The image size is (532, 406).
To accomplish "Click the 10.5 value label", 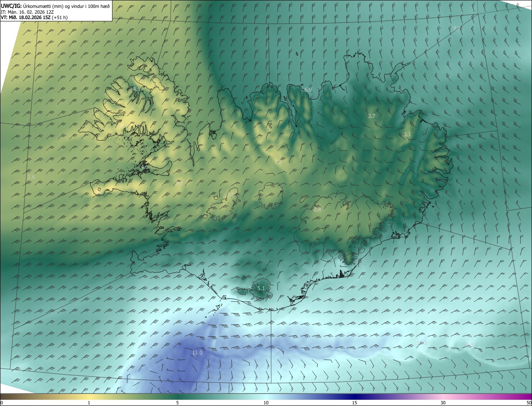I will click(422, 342).
